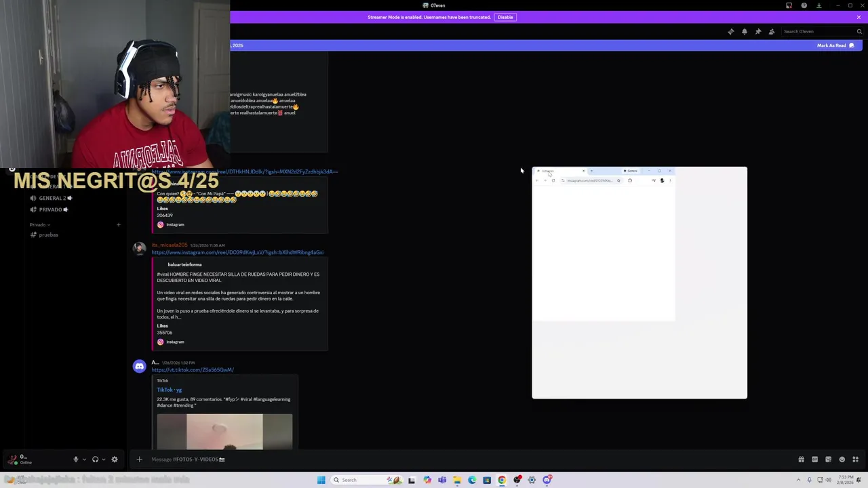Open the Apps launcher icon in message bar
This screenshot has width=868, height=488.
[x=855, y=459]
